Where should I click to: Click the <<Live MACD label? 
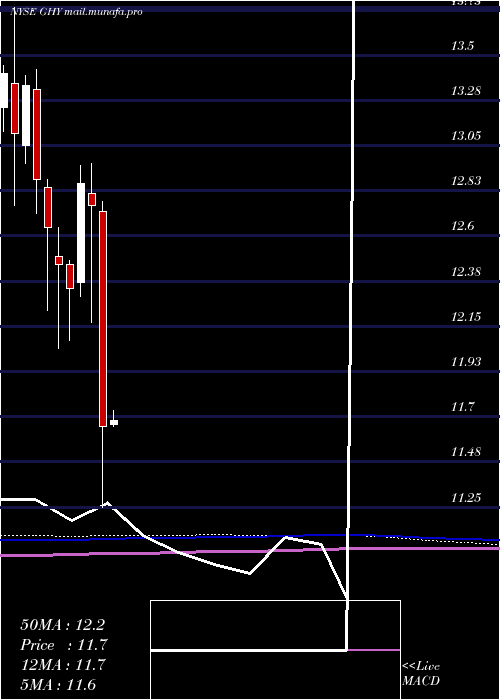[x=421, y=674]
